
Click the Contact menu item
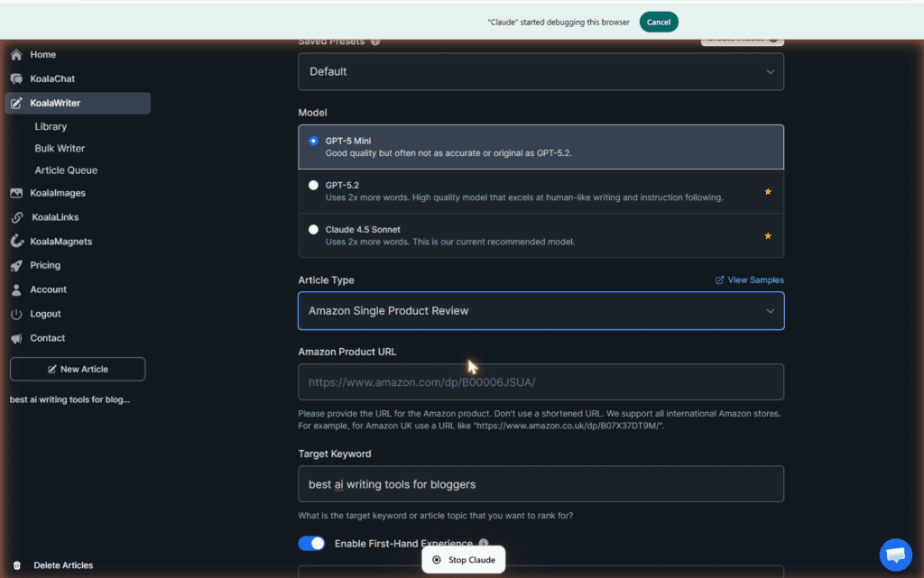(48, 338)
